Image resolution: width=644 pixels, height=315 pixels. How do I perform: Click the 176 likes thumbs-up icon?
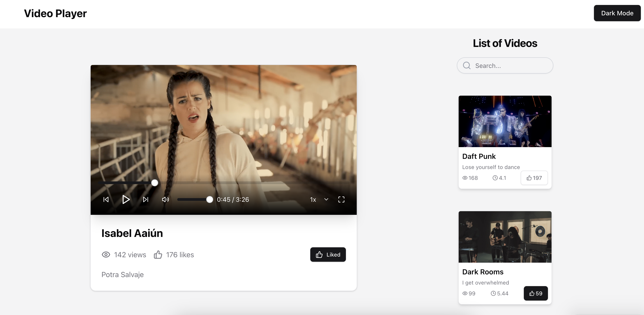(x=158, y=255)
